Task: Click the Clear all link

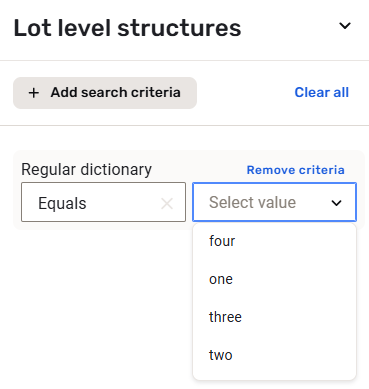Action: (x=322, y=92)
